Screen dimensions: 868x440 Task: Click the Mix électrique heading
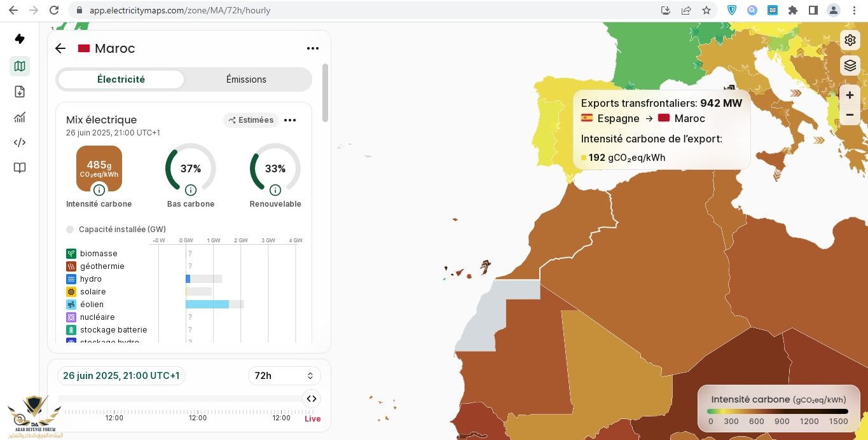coord(102,120)
